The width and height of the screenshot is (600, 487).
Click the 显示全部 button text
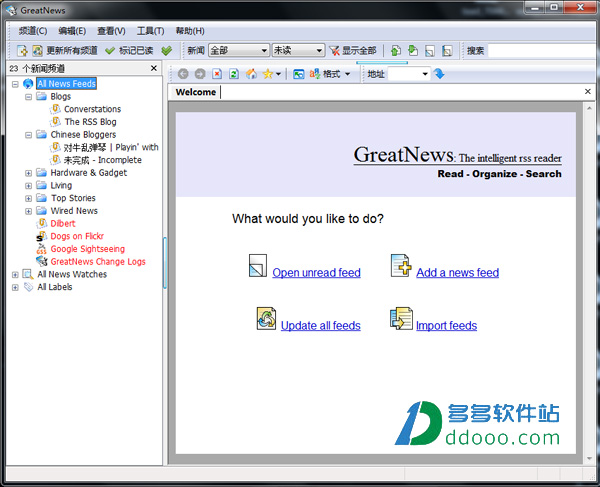359,50
